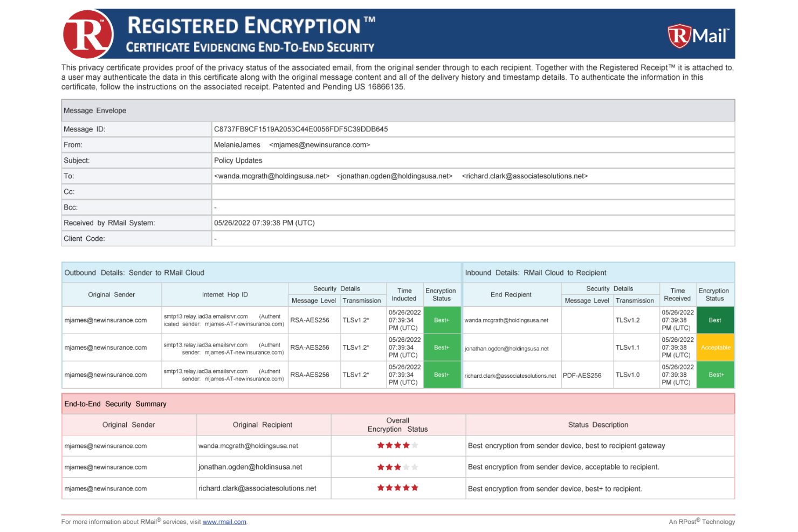
Task: Click the dark green Best status cell
Action: (715, 320)
